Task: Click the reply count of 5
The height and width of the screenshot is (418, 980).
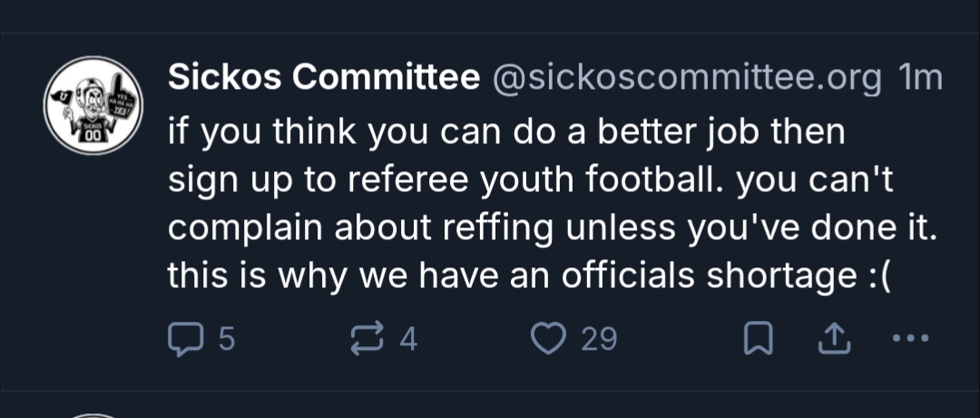Action: click(x=227, y=339)
